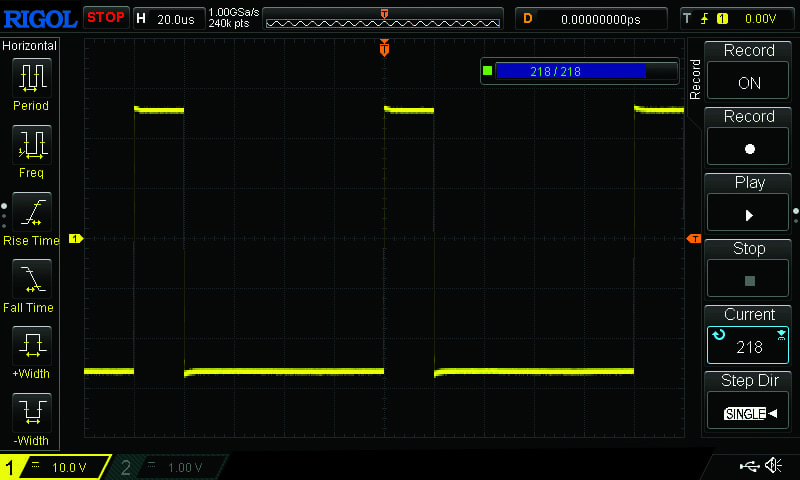Screen dimensions: 800x480
Task: Select the Period measurement icon
Action: (30, 84)
